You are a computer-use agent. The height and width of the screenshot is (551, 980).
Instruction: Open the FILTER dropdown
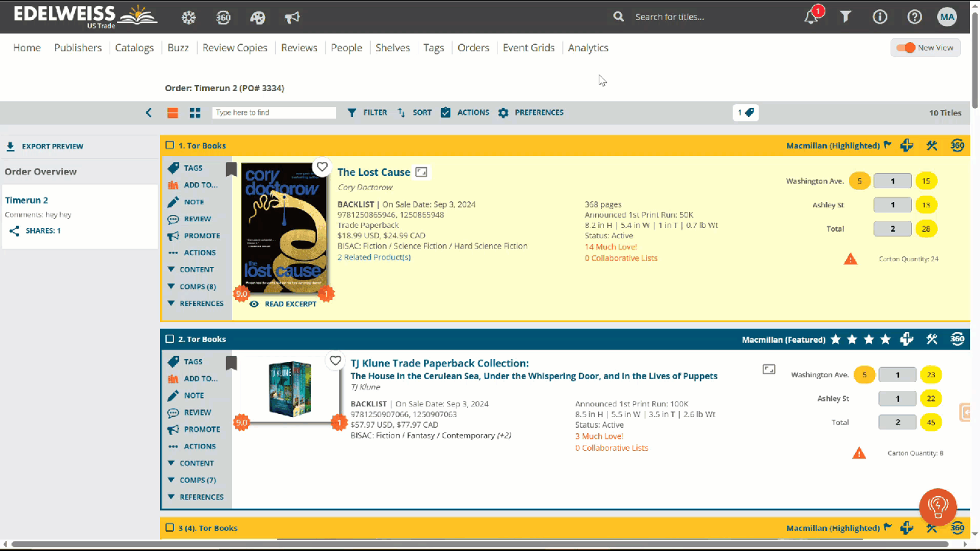(x=367, y=112)
